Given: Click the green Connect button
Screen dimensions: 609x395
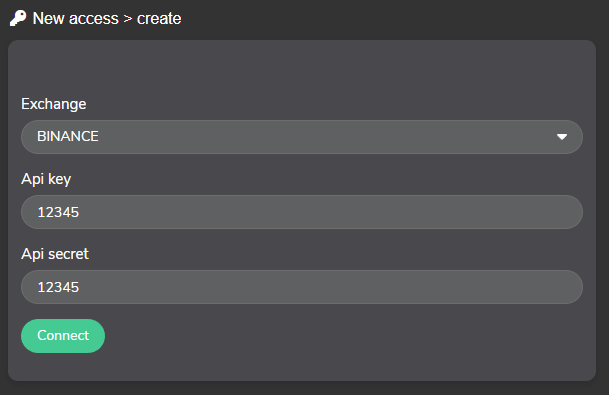Looking at the screenshot, I should (63, 336).
